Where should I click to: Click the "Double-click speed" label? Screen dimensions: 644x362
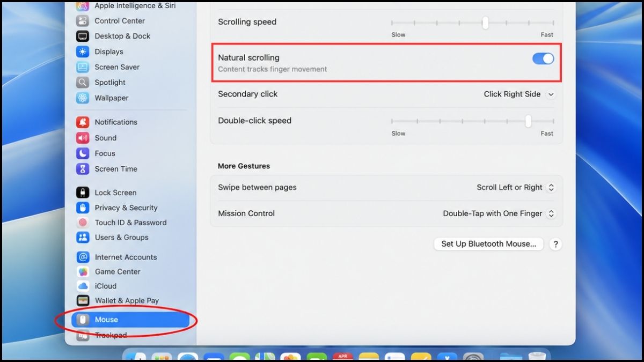point(255,121)
